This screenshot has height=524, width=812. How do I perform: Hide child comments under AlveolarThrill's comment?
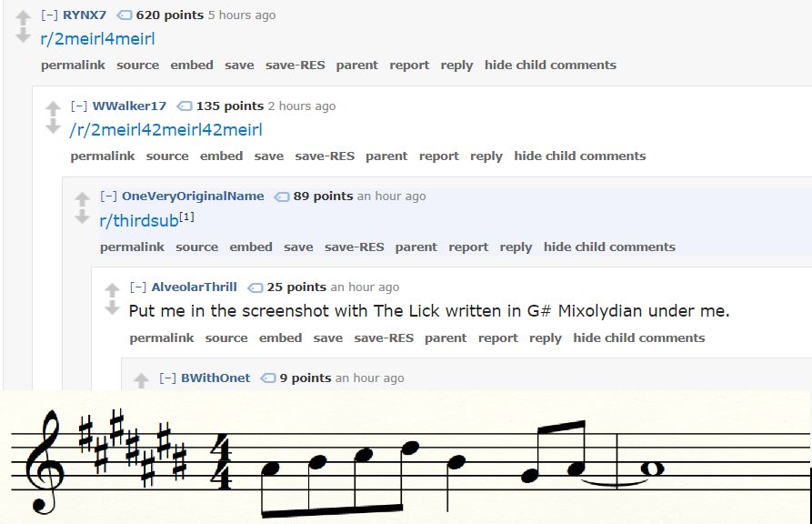641,338
